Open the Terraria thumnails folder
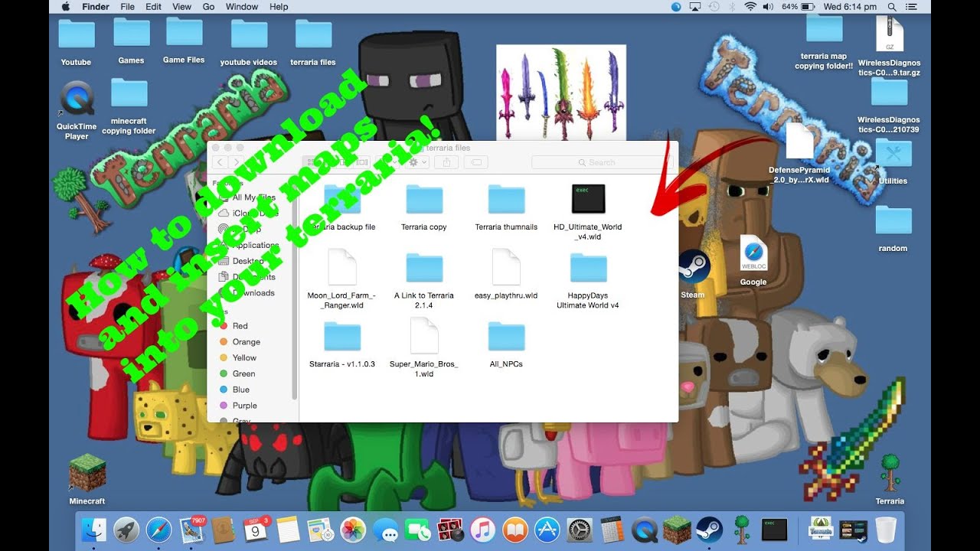The image size is (980, 551). click(x=506, y=200)
